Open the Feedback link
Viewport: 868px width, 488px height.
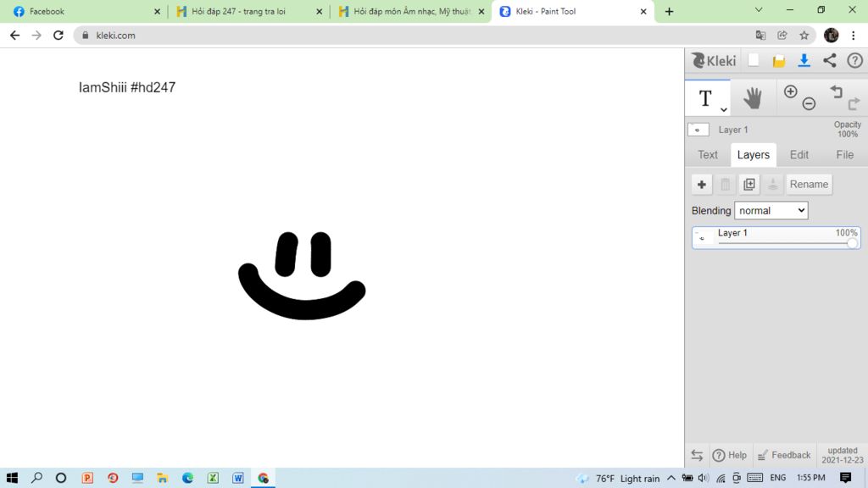[x=784, y=455]
